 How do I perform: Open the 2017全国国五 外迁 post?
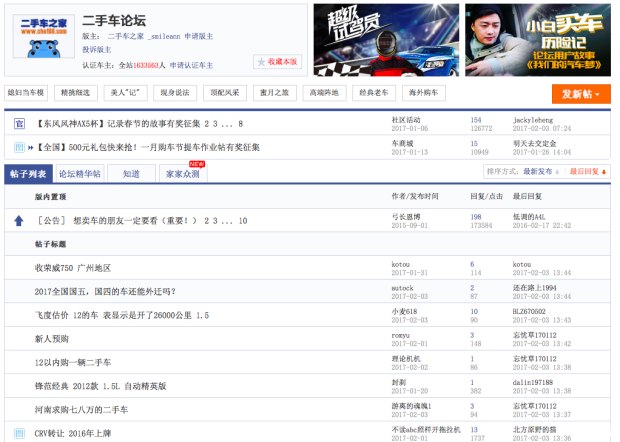105,292
